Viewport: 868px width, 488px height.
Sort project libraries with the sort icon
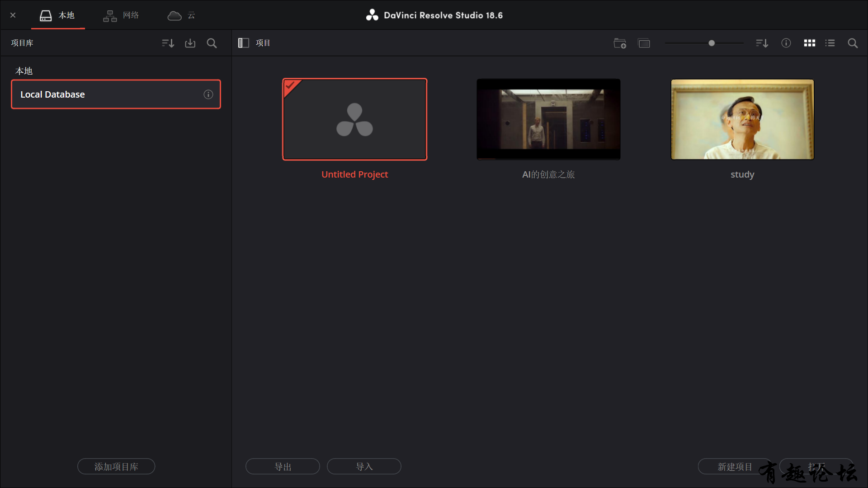click(168, 43)
